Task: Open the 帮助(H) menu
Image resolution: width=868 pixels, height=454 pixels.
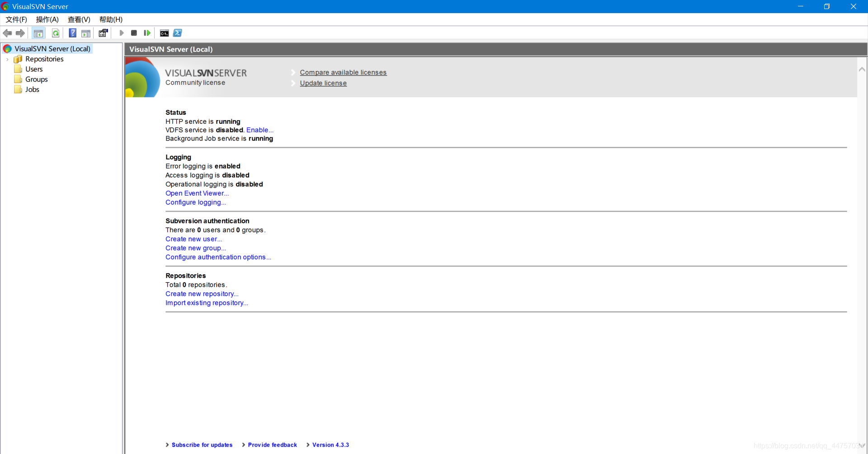Action: pos(111,19)
